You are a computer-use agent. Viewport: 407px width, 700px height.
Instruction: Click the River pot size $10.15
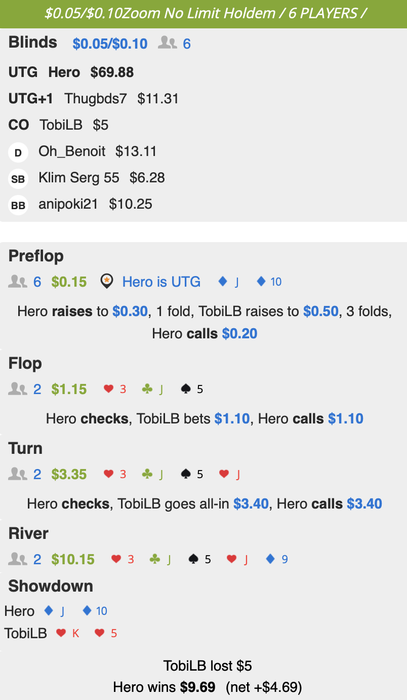click(x=73, y=559)
